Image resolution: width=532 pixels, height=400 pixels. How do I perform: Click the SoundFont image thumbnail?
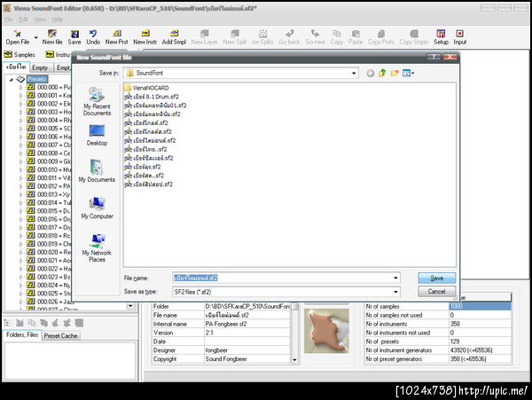(x=326, y=331)
